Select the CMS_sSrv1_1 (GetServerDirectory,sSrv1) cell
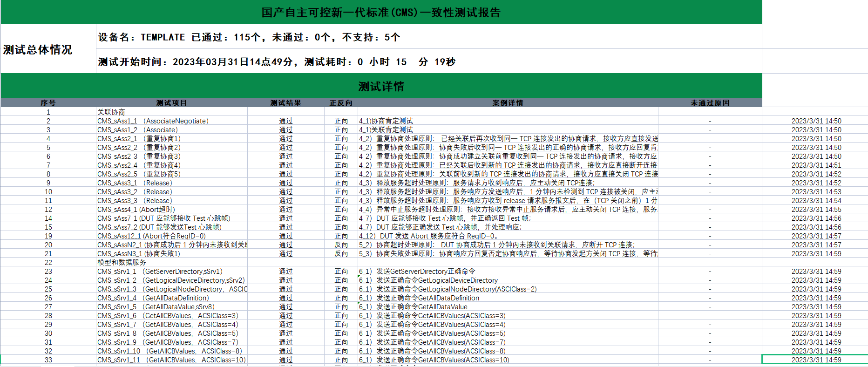868x367 pixels. (172, 271)
